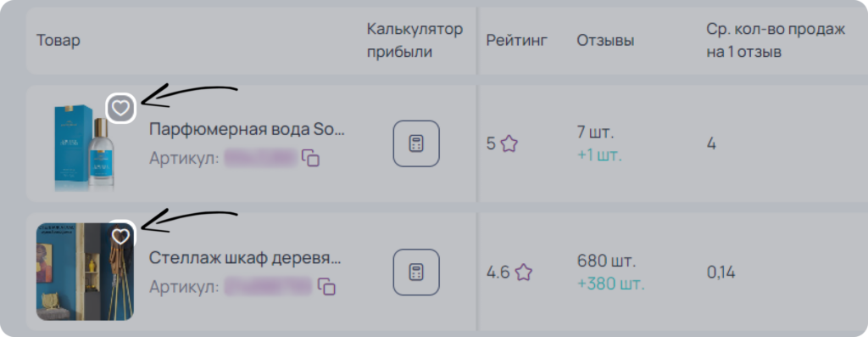The width and height of the screenshot is (868, 337).
Task: Select the +1 шт. reviews increase
Action: point(599,155)
